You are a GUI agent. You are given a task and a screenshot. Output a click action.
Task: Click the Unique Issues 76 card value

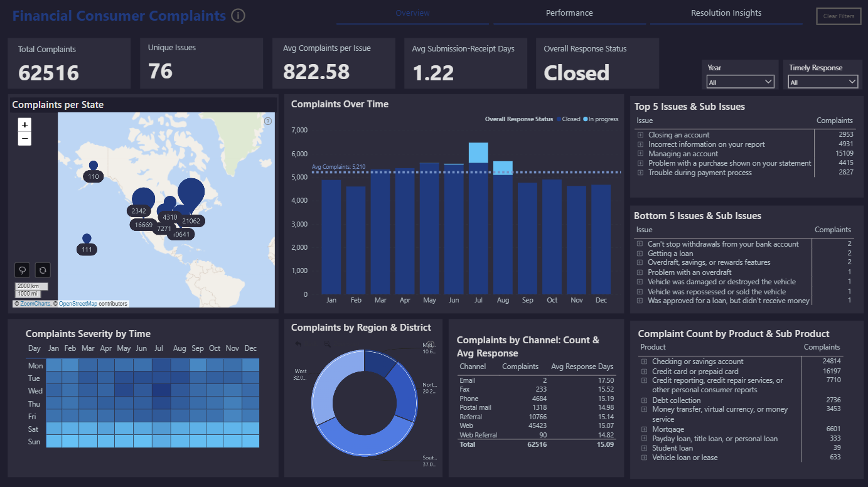(161, 72)
